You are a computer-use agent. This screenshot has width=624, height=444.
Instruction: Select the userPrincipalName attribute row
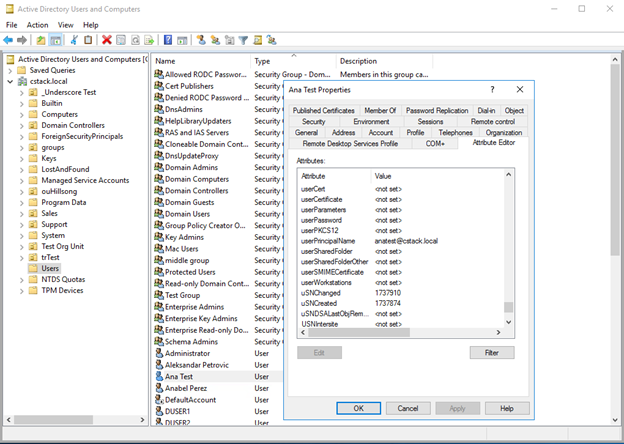click(400, 241)
